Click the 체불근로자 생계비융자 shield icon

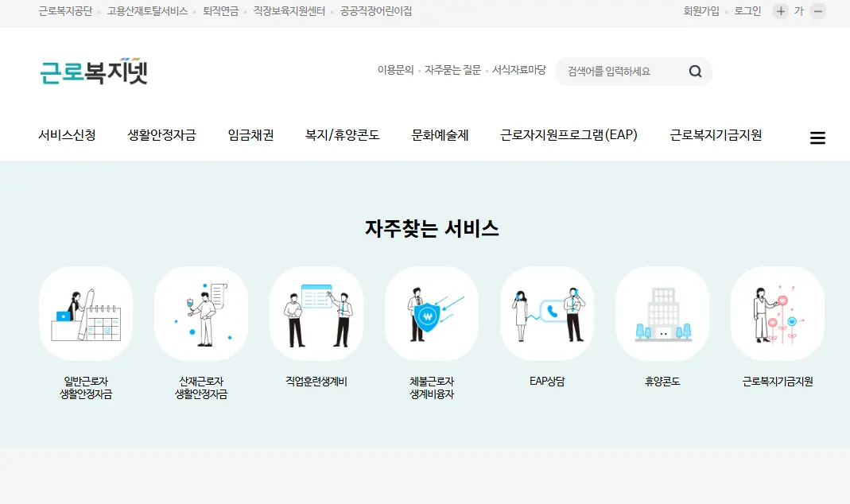[432, 313]
